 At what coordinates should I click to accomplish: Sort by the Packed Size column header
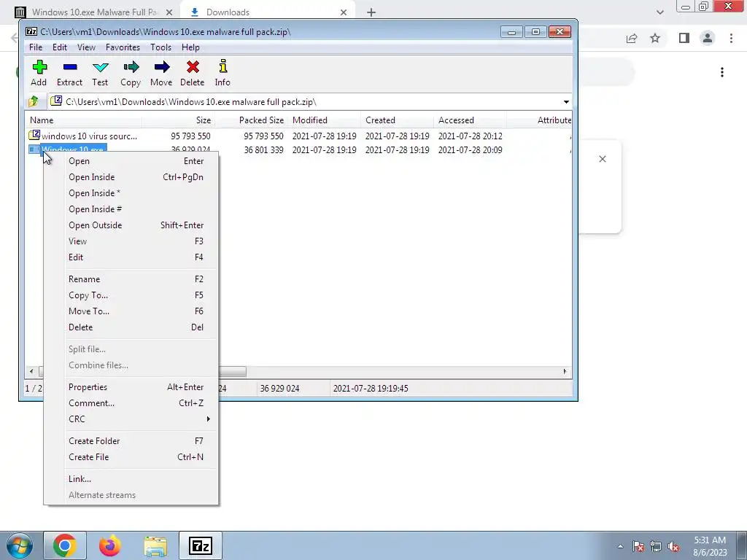click(x=251, y=120)
